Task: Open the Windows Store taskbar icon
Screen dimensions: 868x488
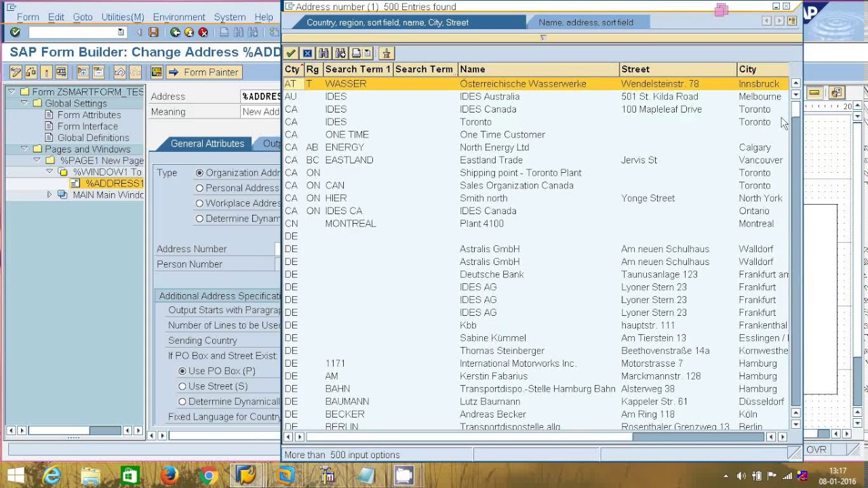Action: point(130,475)
